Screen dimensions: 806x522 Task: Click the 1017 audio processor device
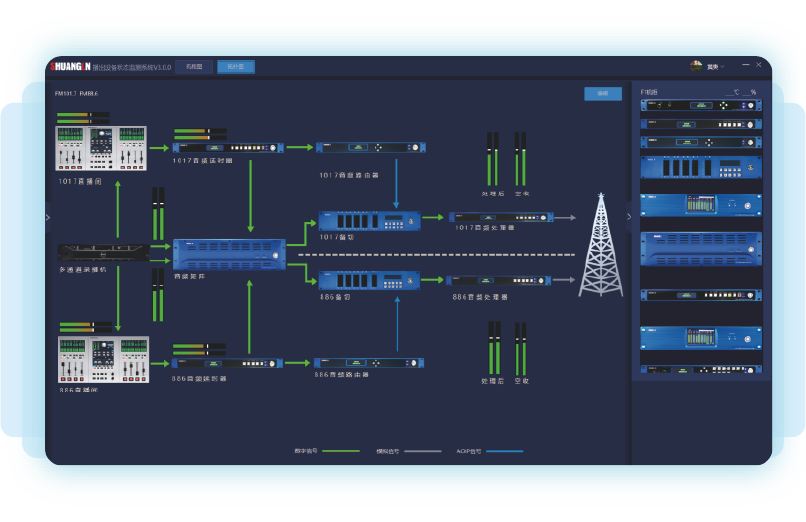click(x=500, y=217)
